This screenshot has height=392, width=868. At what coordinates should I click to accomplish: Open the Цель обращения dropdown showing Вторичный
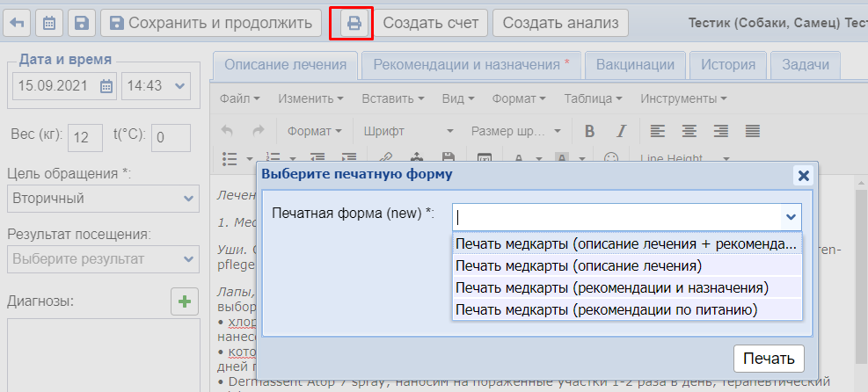pyautogui.click(x=103, y=199)
